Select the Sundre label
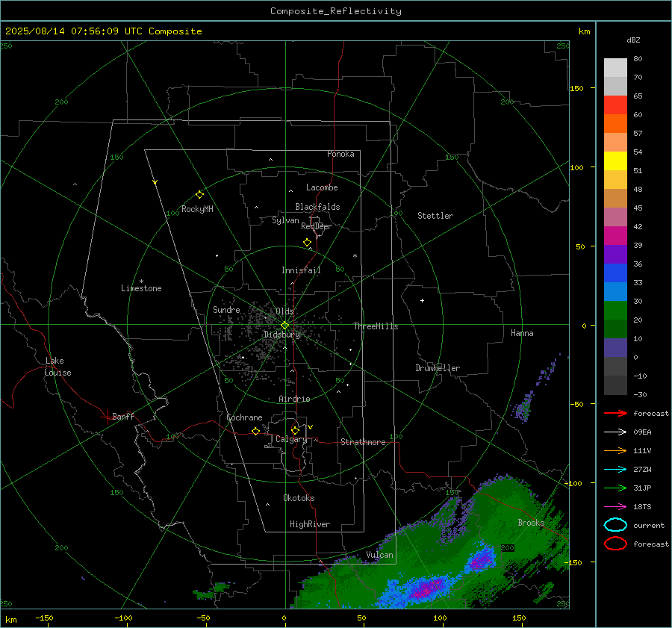Image resolution: width=672 pixels, height=628 pixels. pyautogui.click(x=226, y=309)
